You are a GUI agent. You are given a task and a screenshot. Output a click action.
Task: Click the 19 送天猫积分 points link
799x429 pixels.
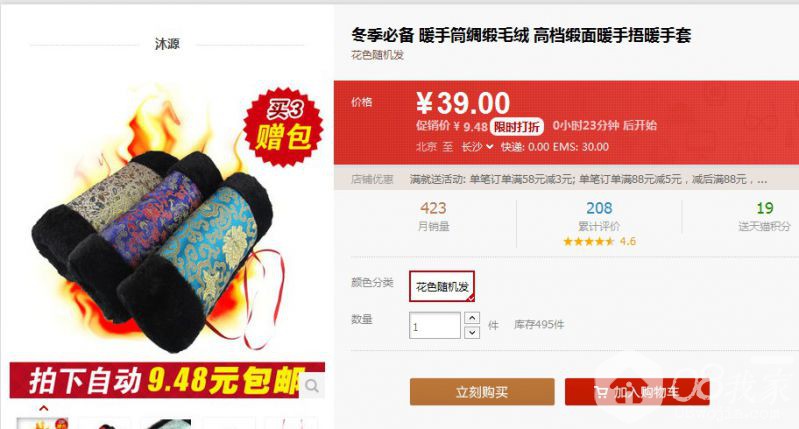[x=764, y=216]
